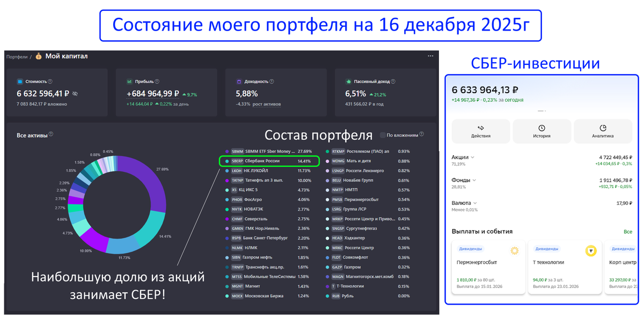Click the Стоимость card icon

click(x=20, y=81)
